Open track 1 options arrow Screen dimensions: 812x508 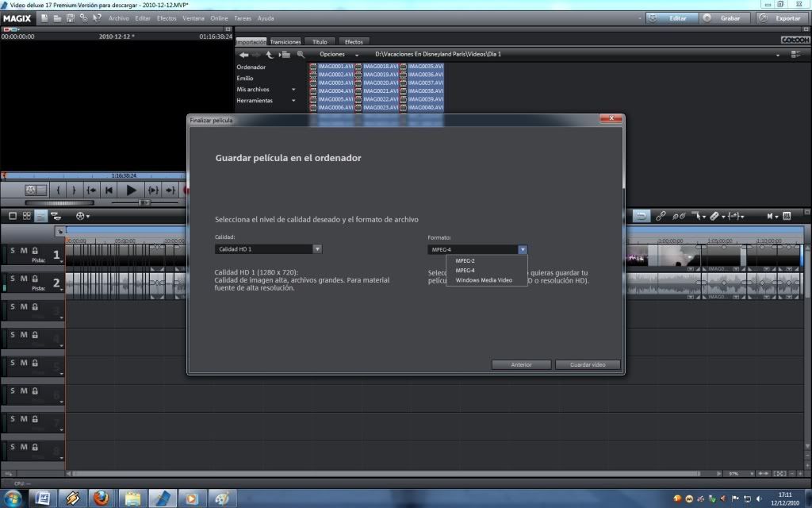pyautogui.click(x=62, y=262)
